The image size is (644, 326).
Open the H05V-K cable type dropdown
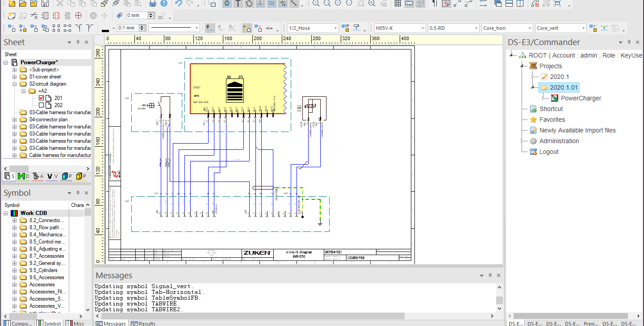click(x=422, y=28)
